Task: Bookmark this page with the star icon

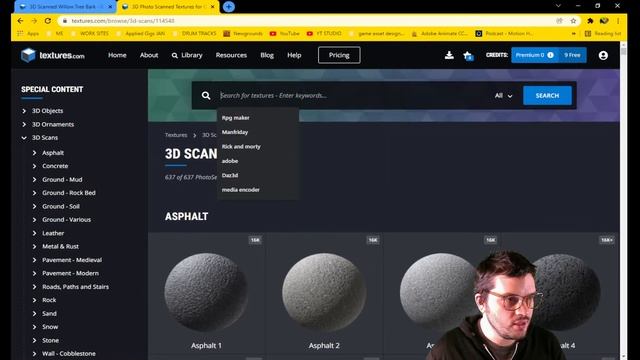Action: pyautogui.click(x=573, y=21)
